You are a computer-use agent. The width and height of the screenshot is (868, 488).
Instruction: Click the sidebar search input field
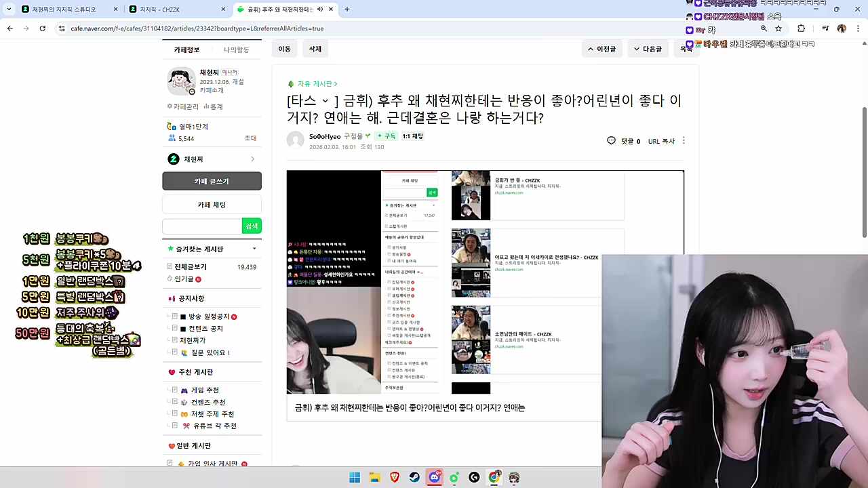203,226
